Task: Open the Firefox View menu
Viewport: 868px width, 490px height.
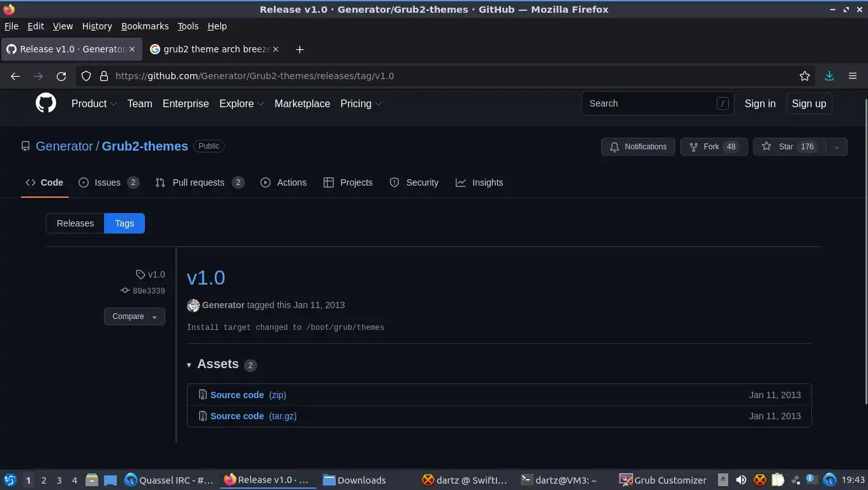Action: coord(63,26)
